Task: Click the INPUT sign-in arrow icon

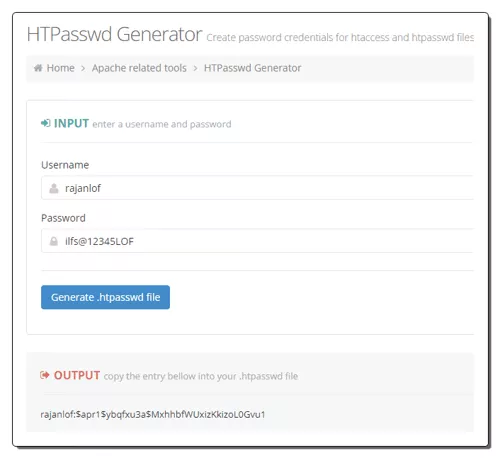Action: coord(45,123)
